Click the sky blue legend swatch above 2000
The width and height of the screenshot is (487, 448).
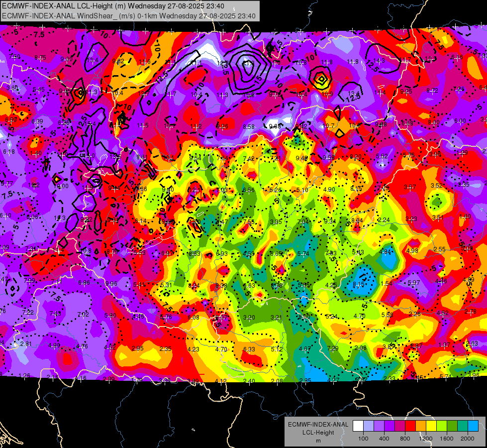473,426
